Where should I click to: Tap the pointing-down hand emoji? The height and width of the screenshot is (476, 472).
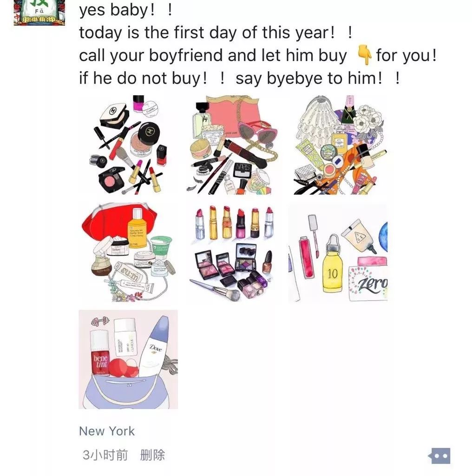(364, 55)
